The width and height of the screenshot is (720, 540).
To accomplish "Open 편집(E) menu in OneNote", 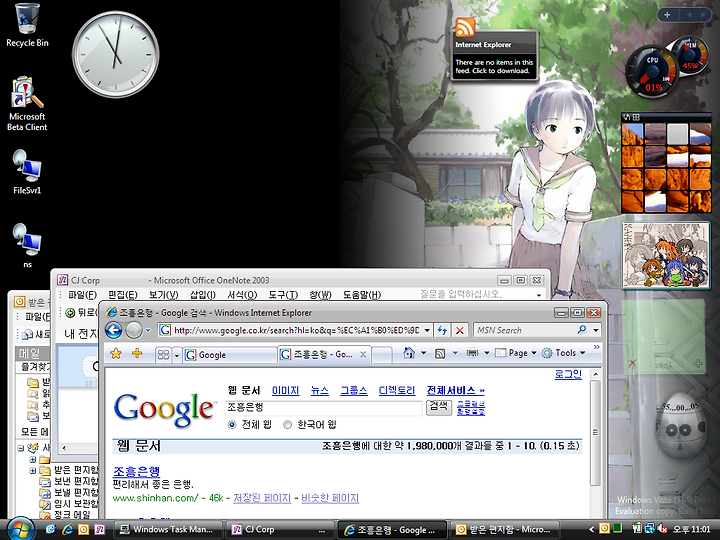I will (x=123, y=295).
